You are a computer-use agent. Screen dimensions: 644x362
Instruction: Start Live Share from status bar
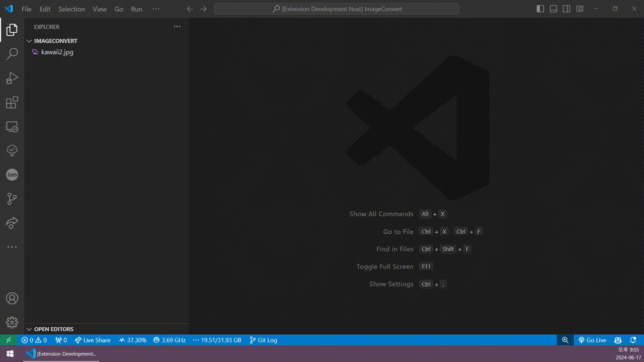(93, 340)
